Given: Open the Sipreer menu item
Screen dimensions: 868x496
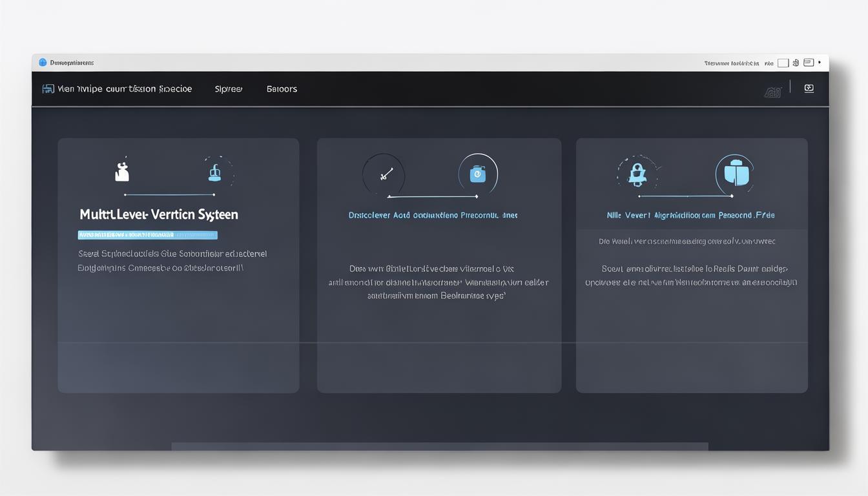Looking at the screenshot, I should point(229,89).
